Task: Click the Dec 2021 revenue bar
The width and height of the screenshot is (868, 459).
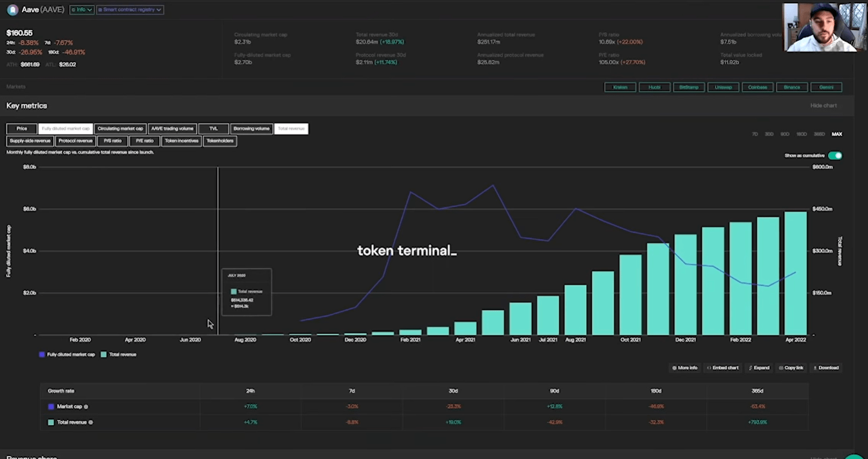Action: click(x=686, y=285)
